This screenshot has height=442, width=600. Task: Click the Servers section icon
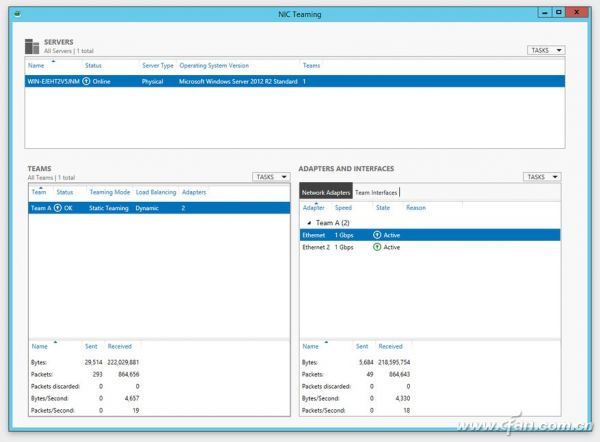click(x=32, y=46)
